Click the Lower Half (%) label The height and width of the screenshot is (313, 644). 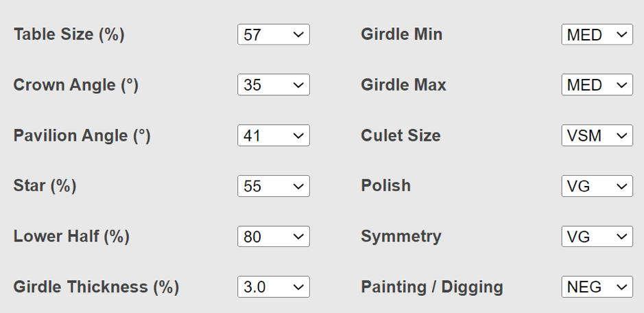click(x=72, y=237)
